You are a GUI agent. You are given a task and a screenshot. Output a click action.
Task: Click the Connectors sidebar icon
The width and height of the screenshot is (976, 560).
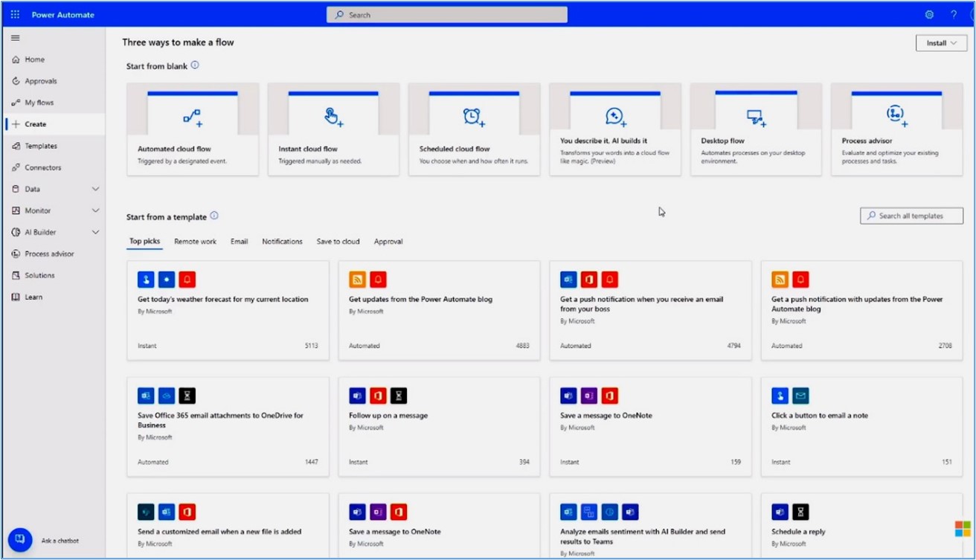16,167
